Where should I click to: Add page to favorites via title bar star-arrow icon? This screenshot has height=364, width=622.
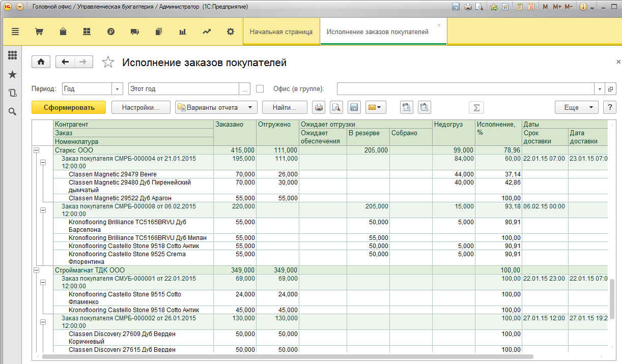click(x=494, y=7)
